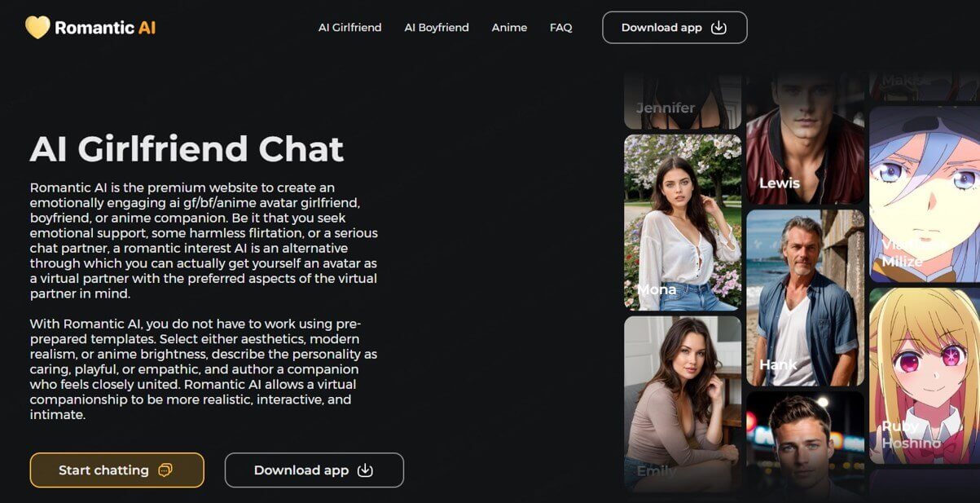Open the AI Girlfriend menu item
This screenshot has height=503, width=980.
coord(349,28)
